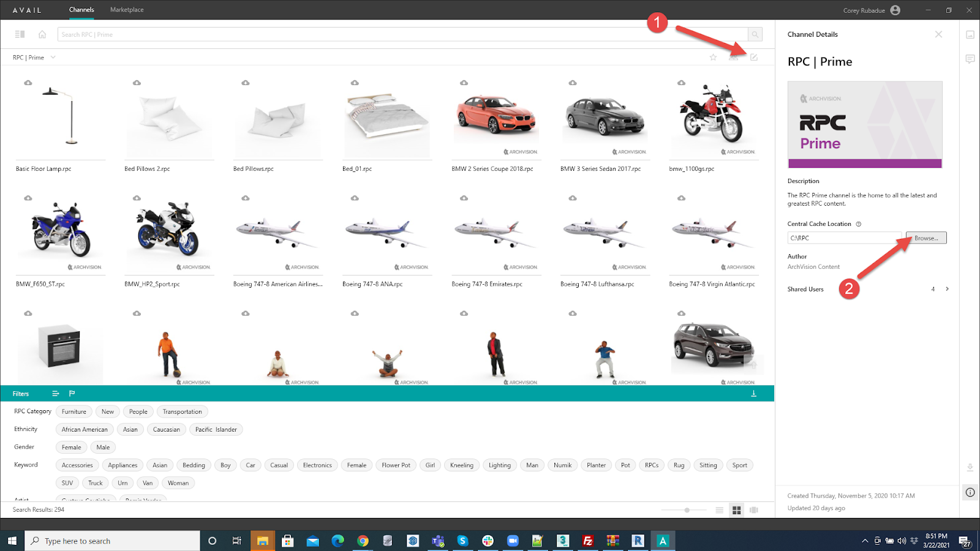Favorite the channel with the star icon
Image resolution: width=980 pixels, height=551 pixels.
tap(713, 57)
